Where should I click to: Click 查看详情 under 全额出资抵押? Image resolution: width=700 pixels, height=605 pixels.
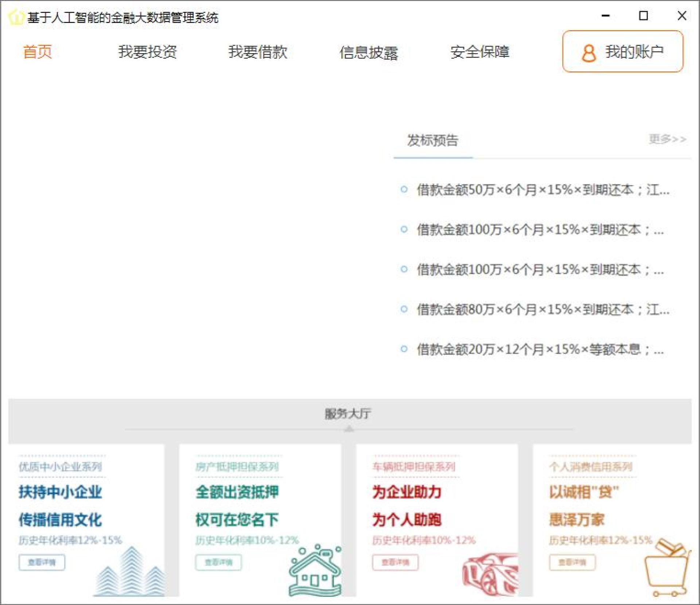pos(218,562)
